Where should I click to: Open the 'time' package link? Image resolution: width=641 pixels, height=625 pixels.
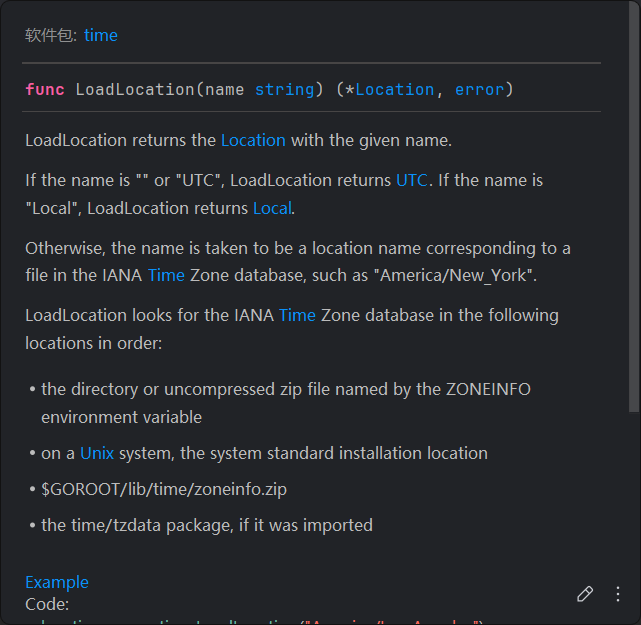(x=100, y=35)
